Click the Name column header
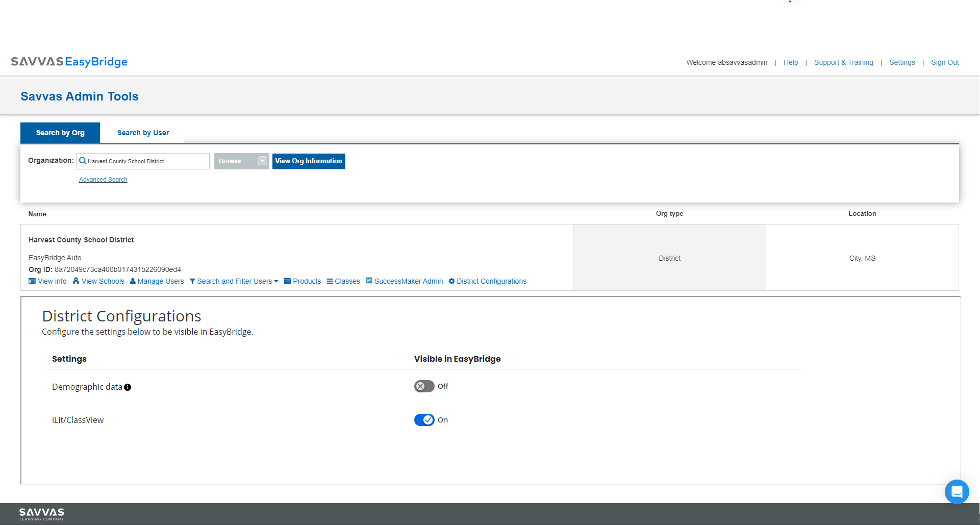Viewport: 980px width, 525px height. point(37,214)
